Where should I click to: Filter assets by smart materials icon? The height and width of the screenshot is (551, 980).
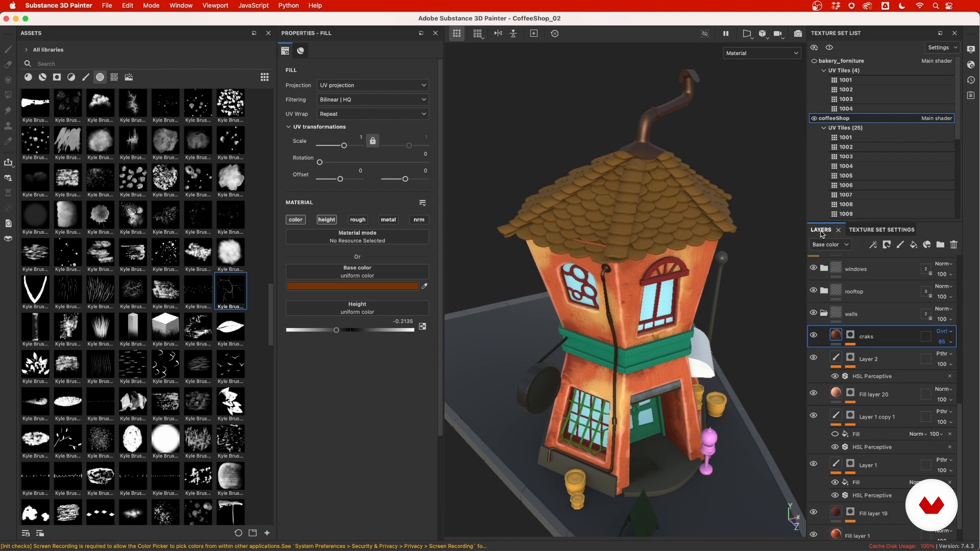[x=42, y=77]
